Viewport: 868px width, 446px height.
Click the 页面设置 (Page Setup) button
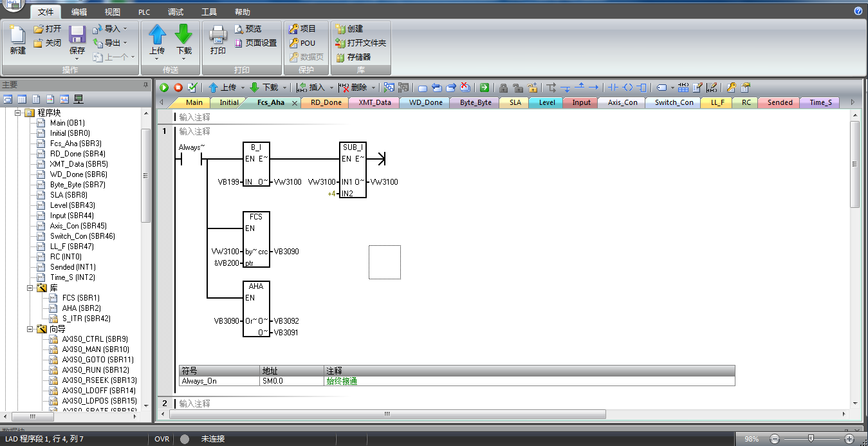click(255, 43)
